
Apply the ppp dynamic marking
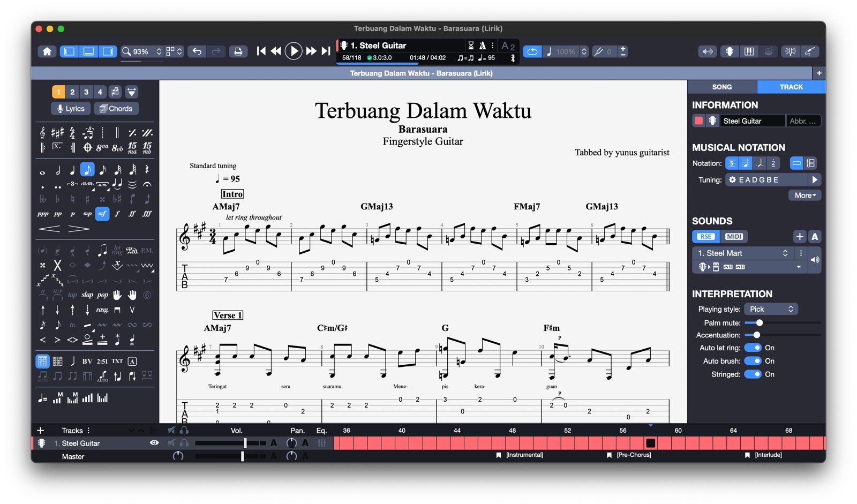43,214
